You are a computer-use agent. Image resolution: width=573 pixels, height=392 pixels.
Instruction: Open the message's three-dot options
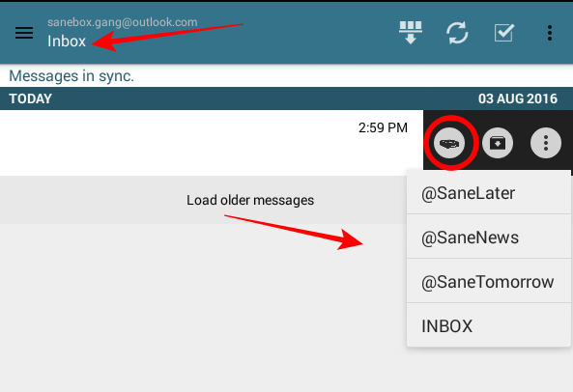point(546,143)
